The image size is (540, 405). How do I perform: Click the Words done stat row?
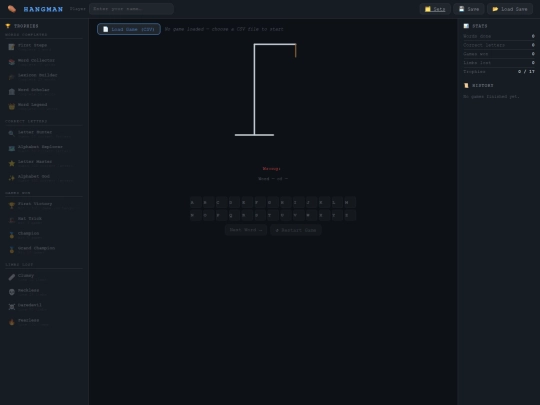click(x=499, y=36)
